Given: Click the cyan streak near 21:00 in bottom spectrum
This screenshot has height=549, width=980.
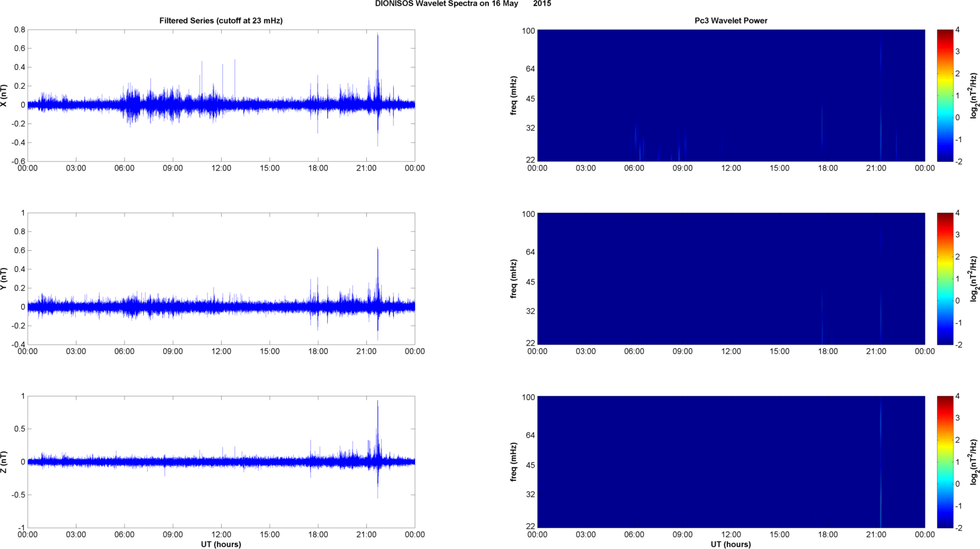Looking at the screenshot, I should [x=880, y=462].
